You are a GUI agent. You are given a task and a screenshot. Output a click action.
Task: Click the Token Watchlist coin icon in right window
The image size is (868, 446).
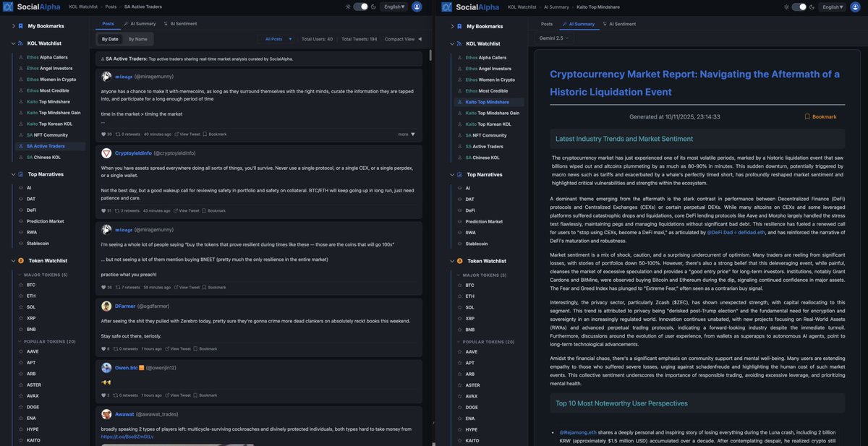[x=460, y=260]
